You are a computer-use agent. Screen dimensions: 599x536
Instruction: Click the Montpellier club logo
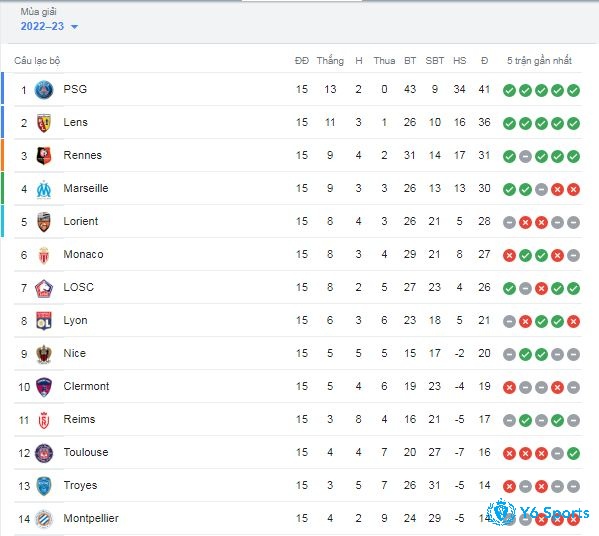click(x=44, y=519)
